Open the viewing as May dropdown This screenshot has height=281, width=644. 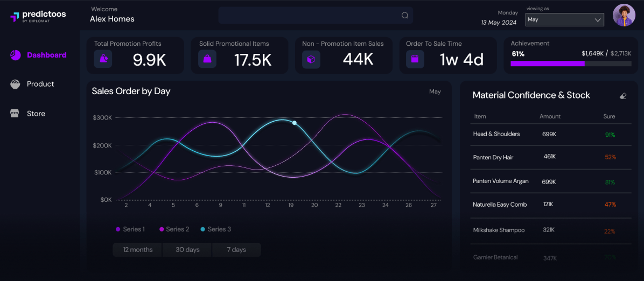564,19
